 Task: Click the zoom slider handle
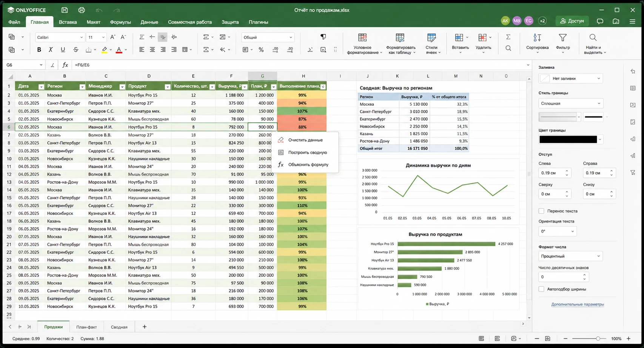(598, 339)
